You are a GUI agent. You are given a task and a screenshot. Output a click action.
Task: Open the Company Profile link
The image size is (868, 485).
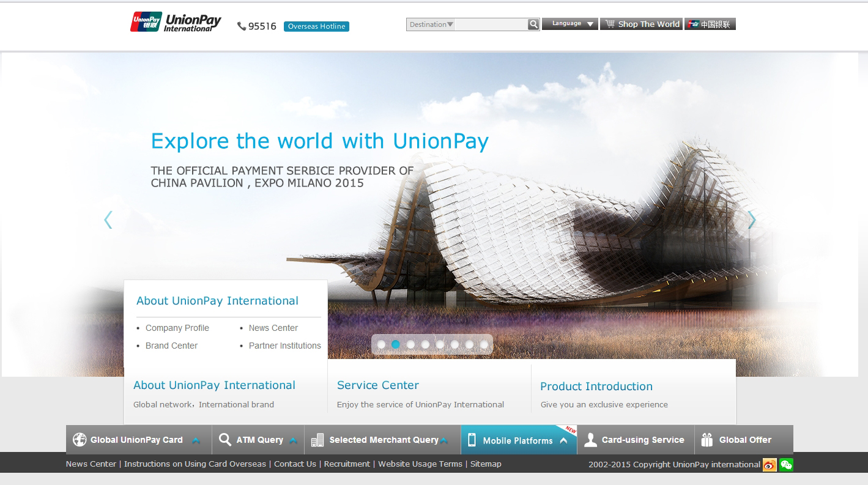(177, 328)
